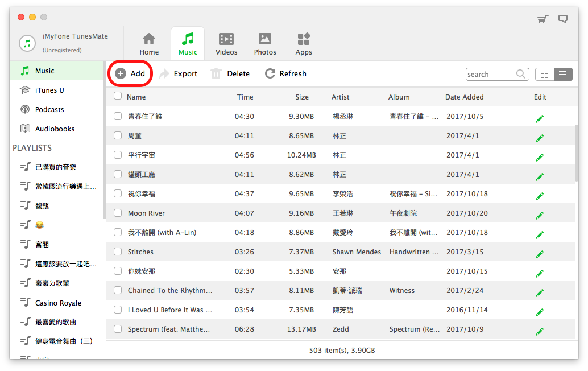Sort songs by Name column header
This screenshot has height=371, width=588.
coord(136,97)
